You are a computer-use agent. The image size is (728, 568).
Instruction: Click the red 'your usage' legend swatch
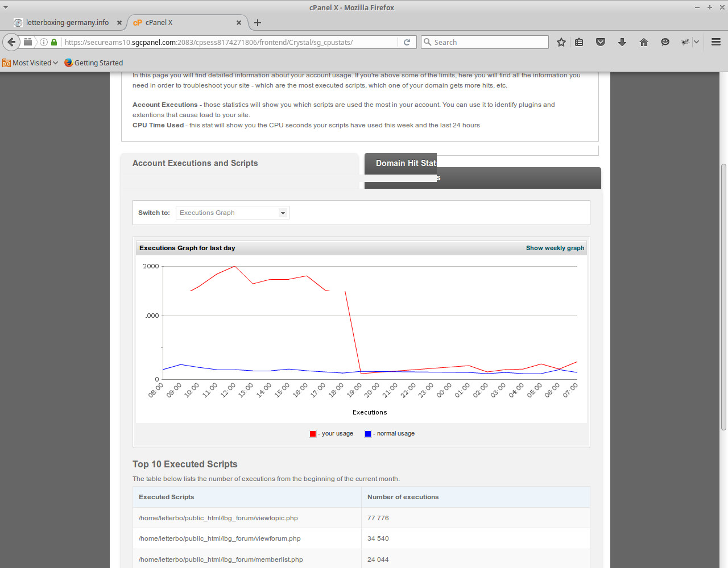(x=313, y=434)
